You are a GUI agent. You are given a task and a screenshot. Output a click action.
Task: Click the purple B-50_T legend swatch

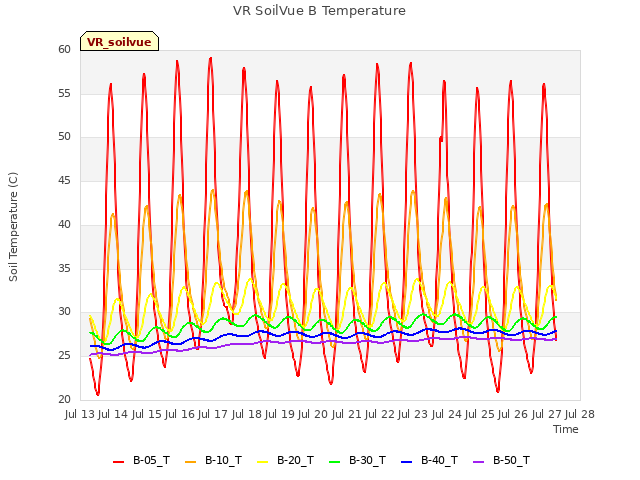478,462
